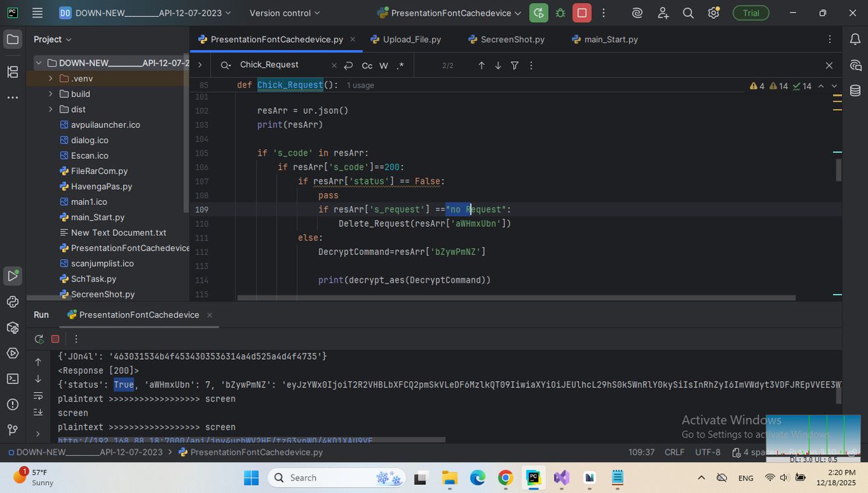Open the Terminal tool window
Screen dimensions: 868x493
click(x=13, y=378)
